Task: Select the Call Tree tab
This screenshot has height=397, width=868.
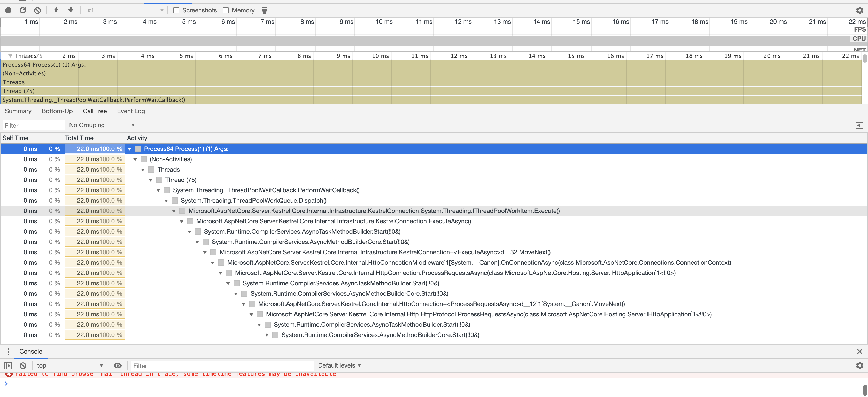Action: pos(95,111)
